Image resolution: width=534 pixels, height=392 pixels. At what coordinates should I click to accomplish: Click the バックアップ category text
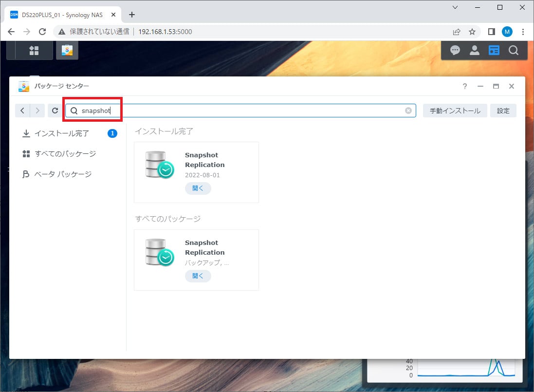pos(207,262)
